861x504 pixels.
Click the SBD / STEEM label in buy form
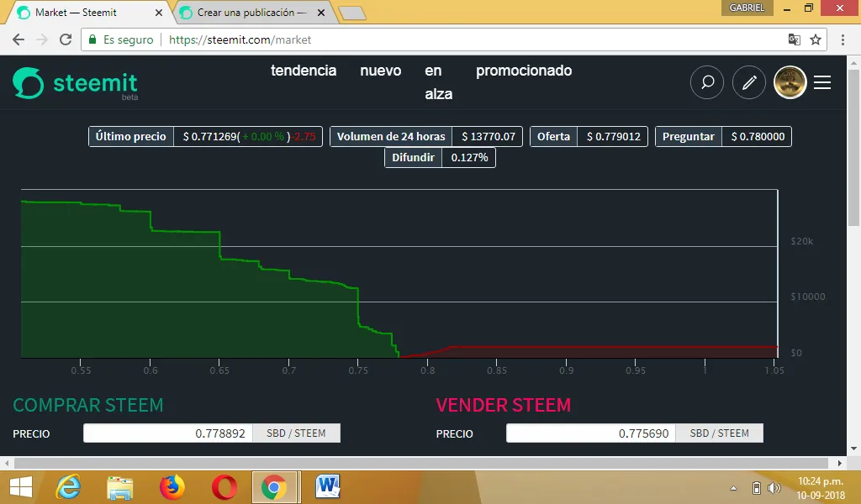tap(296, 433)
